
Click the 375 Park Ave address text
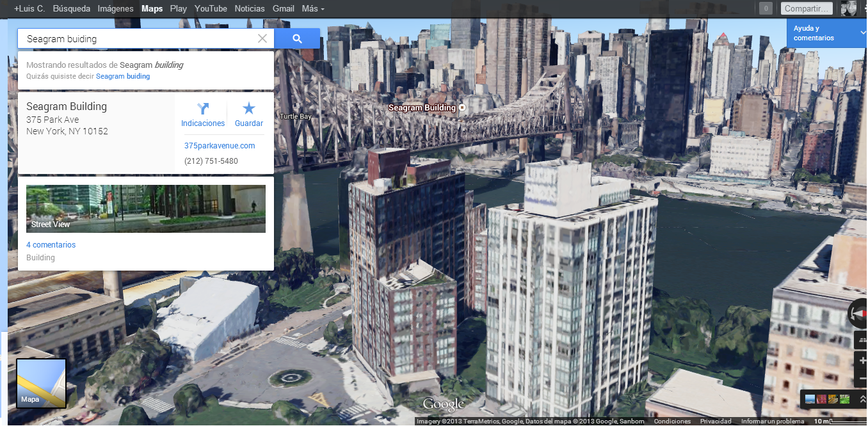pyautogui.click(x=52, y=120)
